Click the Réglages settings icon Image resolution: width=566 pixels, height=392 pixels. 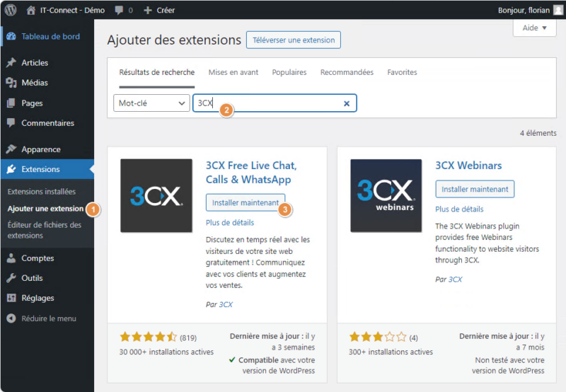coord(11,298)
